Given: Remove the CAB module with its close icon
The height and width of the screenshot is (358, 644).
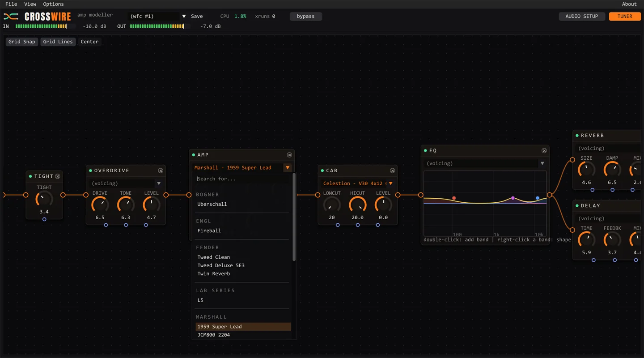Looking at the screenshot, I should coord(392,170).
